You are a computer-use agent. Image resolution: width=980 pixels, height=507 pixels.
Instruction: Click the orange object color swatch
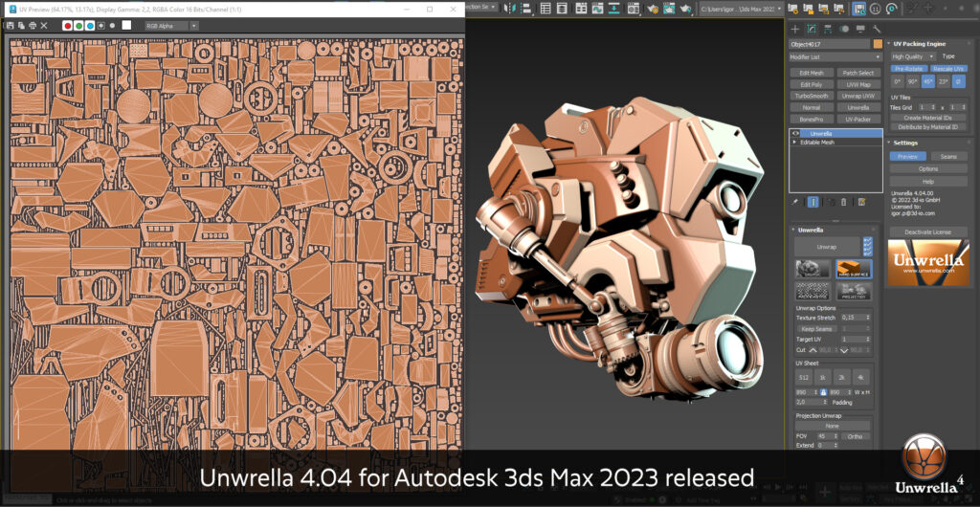[x=878, y=44]
